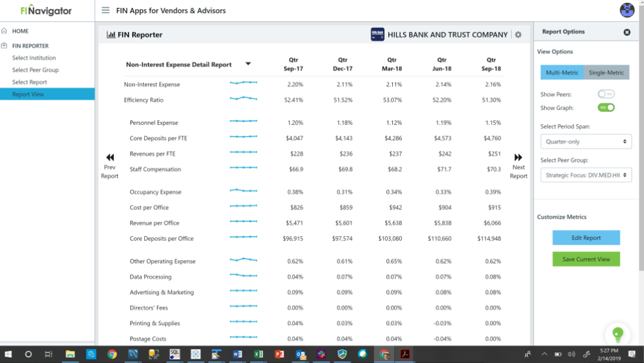This screenshot has width=644, height=363.
Task: Open the notification center icon
Action: click(x=632, y=354)
